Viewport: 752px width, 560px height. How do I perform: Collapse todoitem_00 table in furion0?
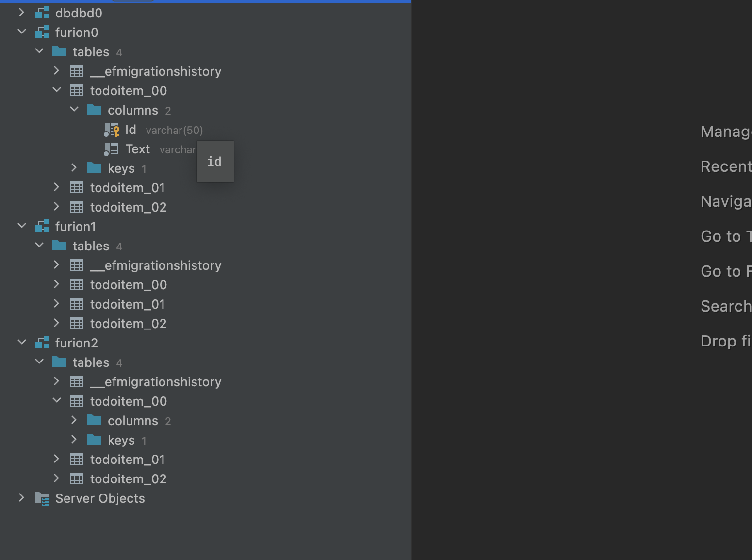pos(57,90)
